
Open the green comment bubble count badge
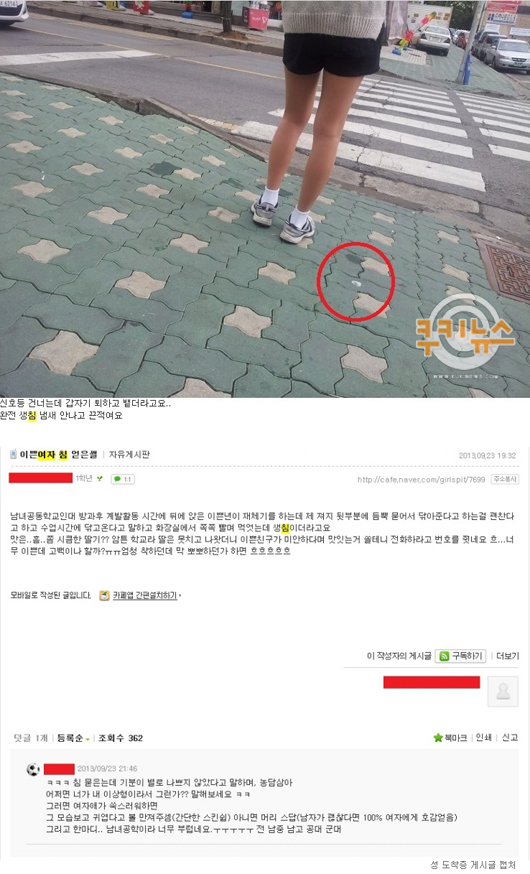tap(123, 479)
